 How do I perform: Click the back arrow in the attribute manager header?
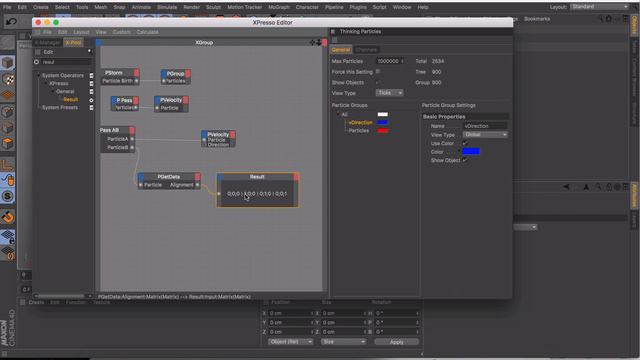pos(567,187)
